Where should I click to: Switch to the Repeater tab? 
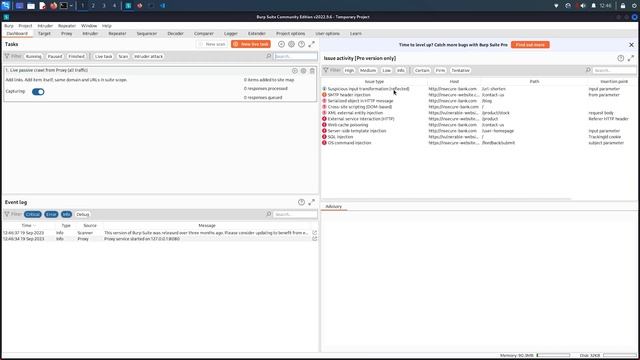pyautogui.click(x=117, y=33)
